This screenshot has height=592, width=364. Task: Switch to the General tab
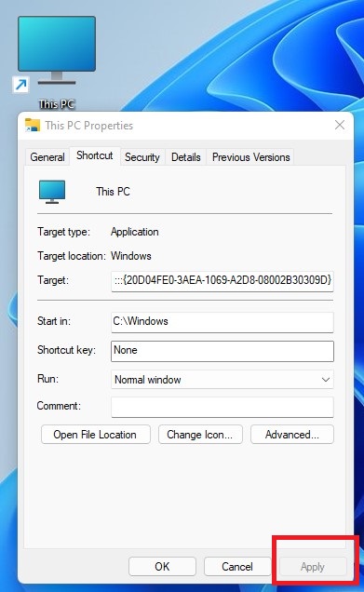[47, 157]
